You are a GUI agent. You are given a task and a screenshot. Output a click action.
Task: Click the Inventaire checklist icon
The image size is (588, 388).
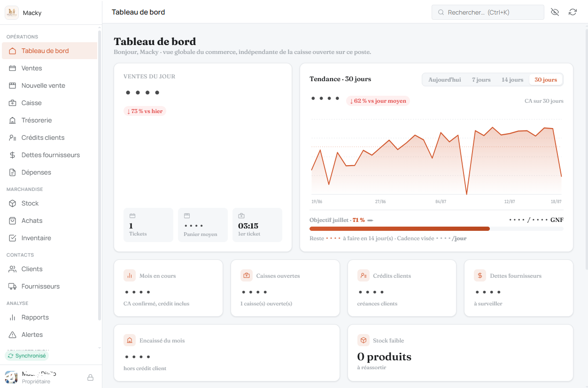click(x=13, y=238)
